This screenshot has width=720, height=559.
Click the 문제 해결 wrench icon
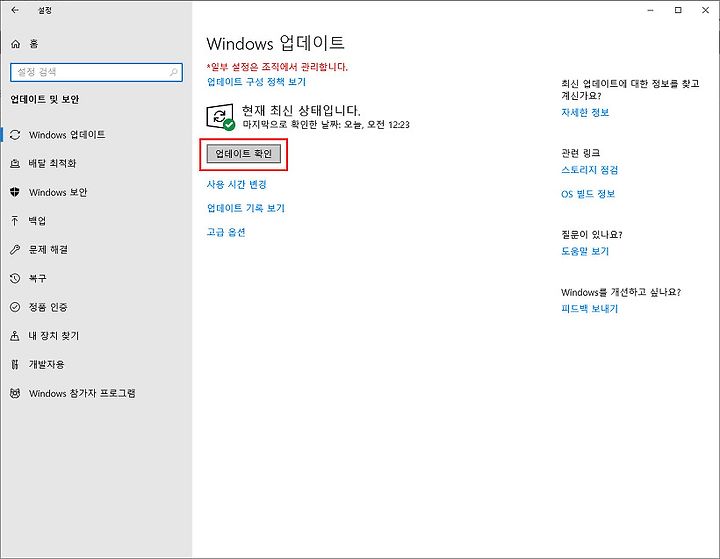(15, 249)
